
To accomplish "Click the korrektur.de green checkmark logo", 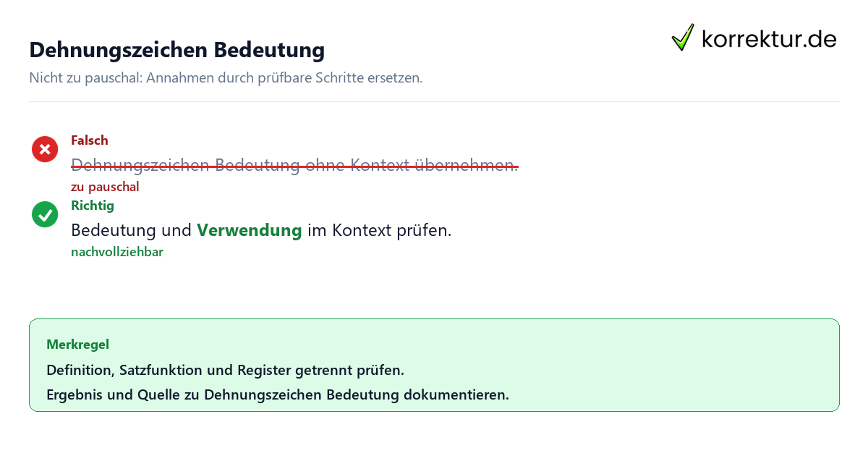I will (683, 38).
